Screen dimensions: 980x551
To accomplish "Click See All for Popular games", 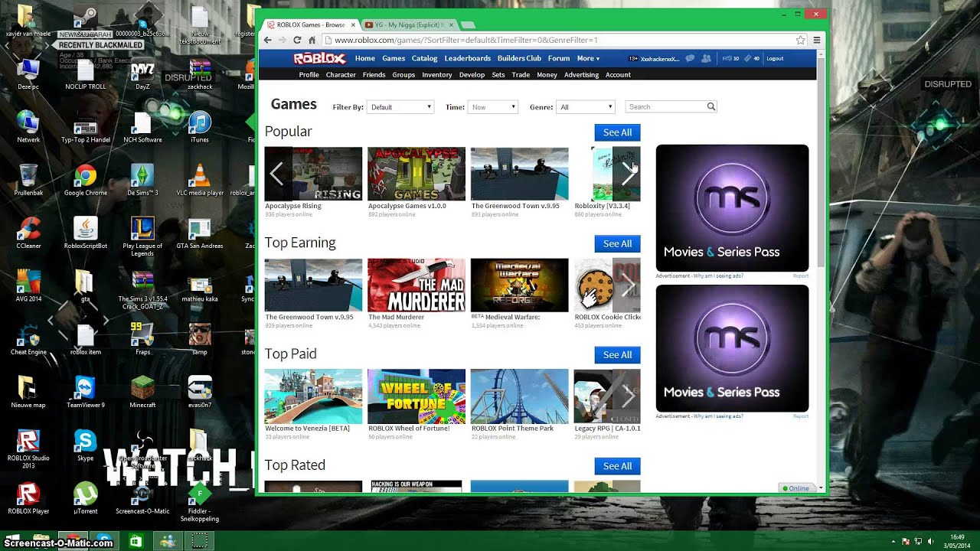I will point(617,132).
